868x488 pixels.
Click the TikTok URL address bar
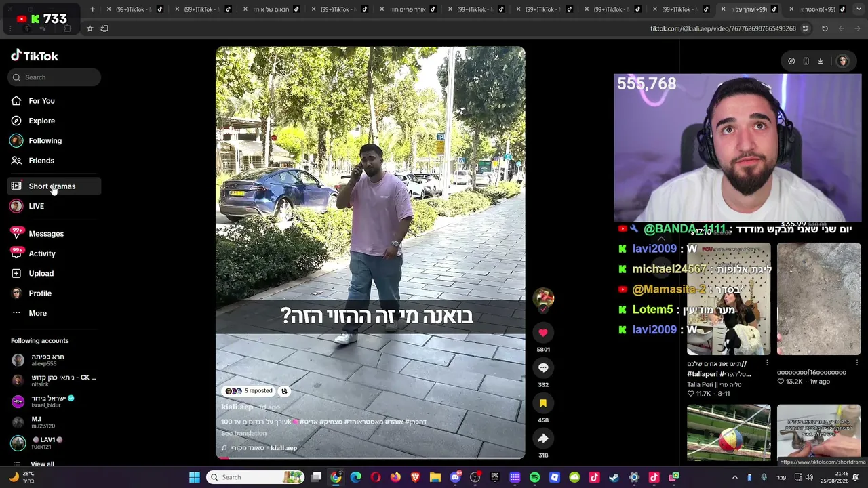(x=723, y=28)
